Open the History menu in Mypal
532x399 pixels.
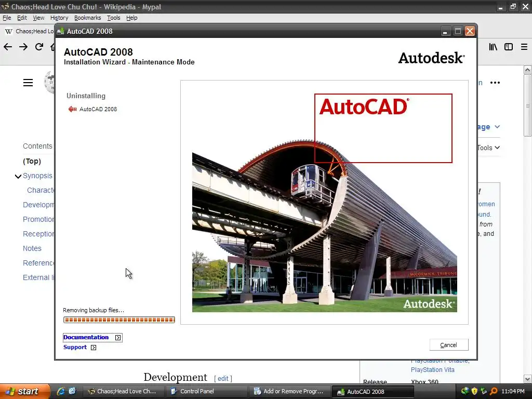[59, 18]
